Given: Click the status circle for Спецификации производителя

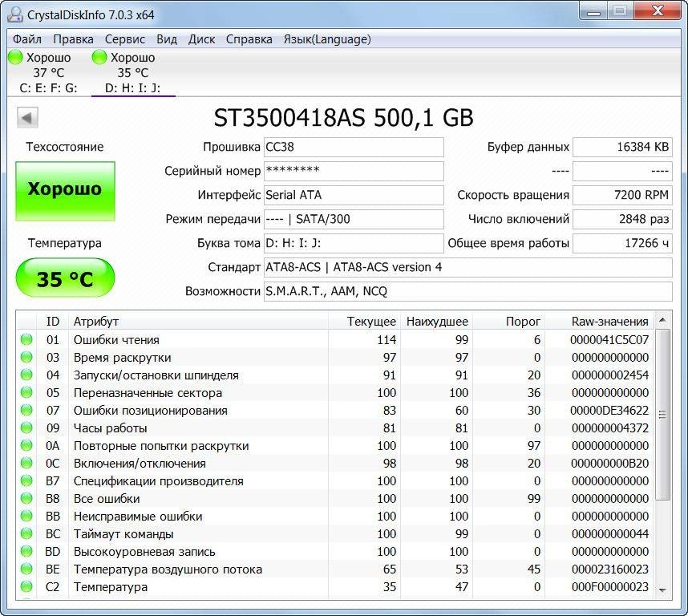Looking at the screenshot, I should coord(26,481).
